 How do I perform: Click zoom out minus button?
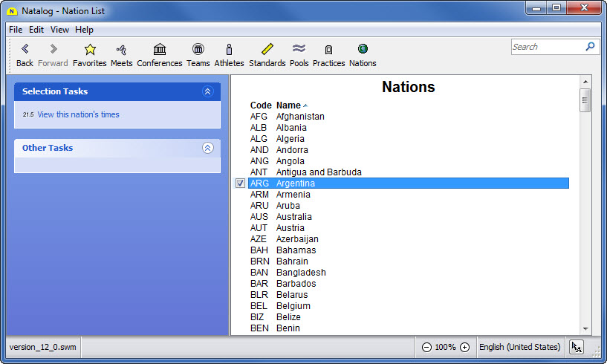tap(426, 347)
